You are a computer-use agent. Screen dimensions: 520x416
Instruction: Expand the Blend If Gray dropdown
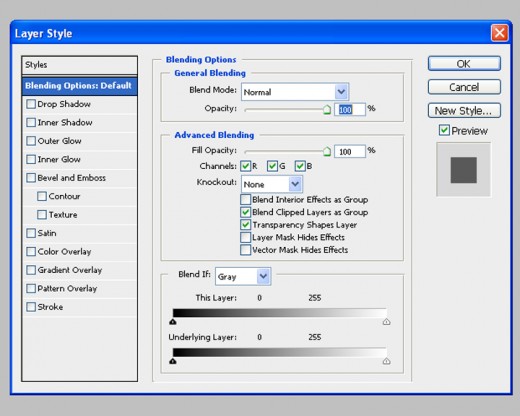tap(243, 276)
